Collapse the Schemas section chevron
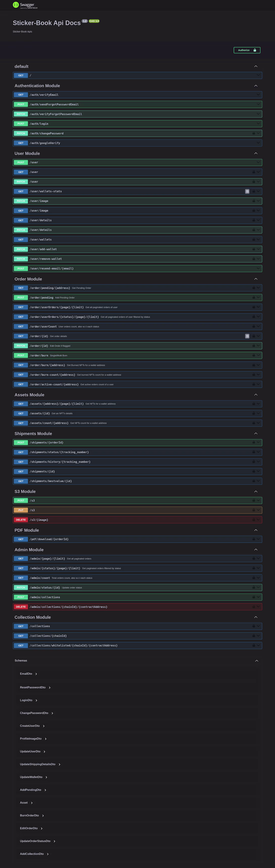The height and width of the screenshot is (868, 275). pos(256,661)
